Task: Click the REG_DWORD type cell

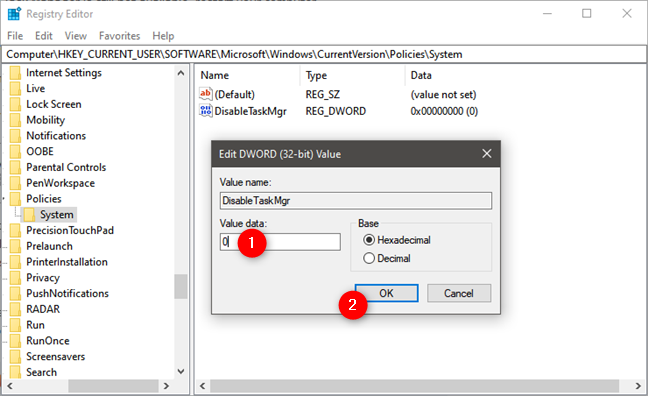Action: pyautogui.click(x=336, y=111)
